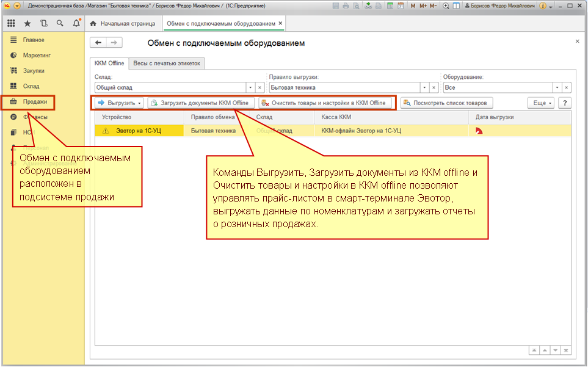Click the Save diskette icon in title bar
The width and height of the screenshot is (588, 367).
click(336, 6)
